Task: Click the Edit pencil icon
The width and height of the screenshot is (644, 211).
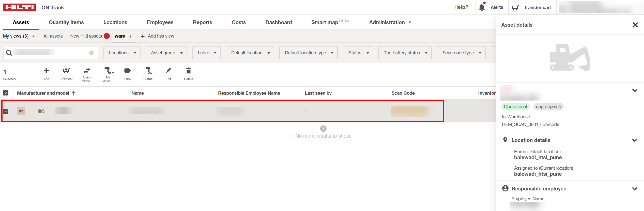Action: coord(168,71)
